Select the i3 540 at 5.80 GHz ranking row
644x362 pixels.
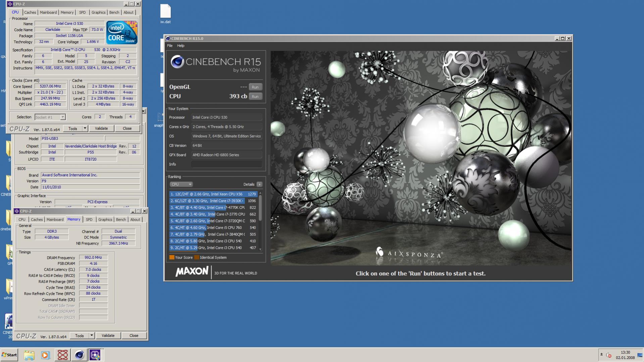coord(213,241)
